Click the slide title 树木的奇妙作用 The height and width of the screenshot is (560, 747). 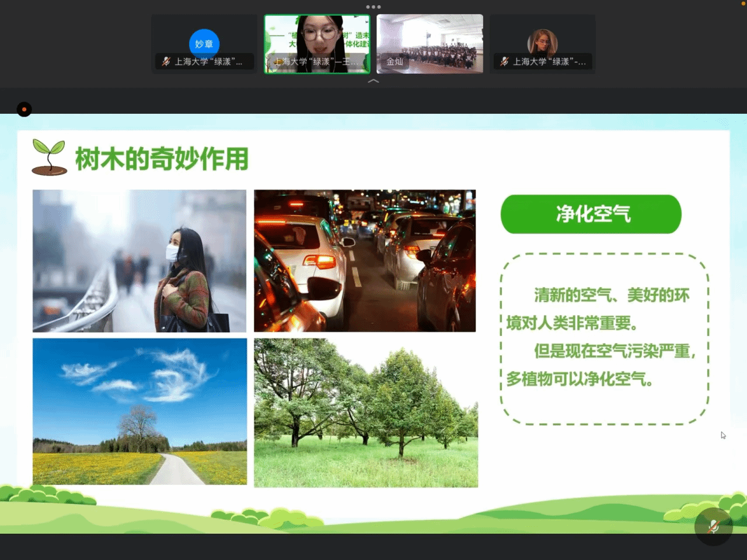(x=162, y=159)
